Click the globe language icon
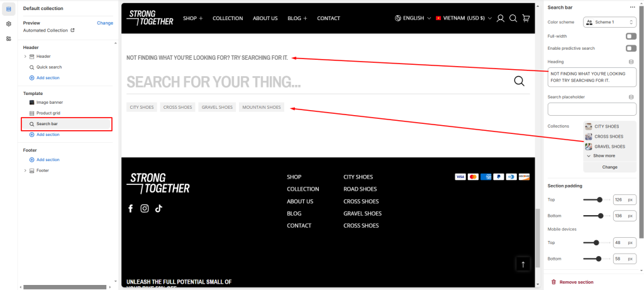Screen dimensions: 644x290 [397, 18]
